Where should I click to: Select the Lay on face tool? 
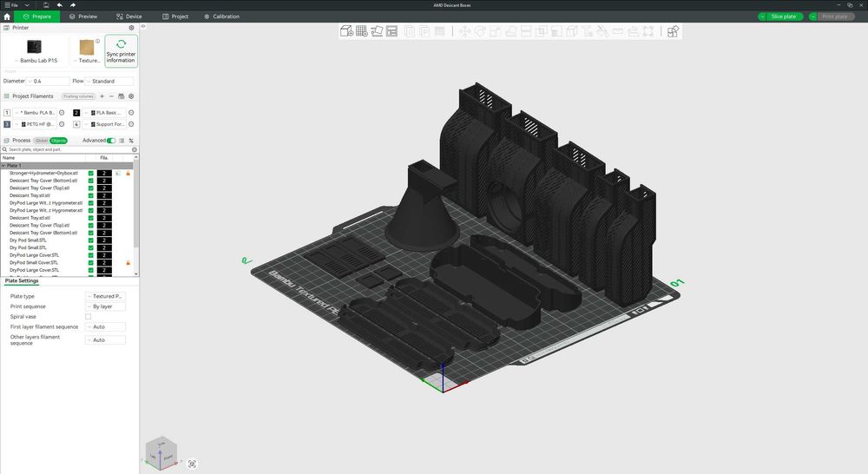tap(510, 31)
